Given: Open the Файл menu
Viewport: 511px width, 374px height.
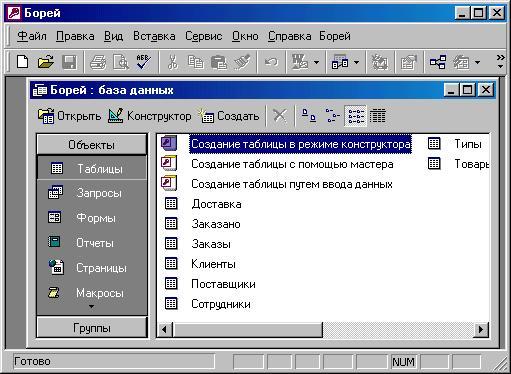Looking at the screenshot, I should tap(32, 36).
